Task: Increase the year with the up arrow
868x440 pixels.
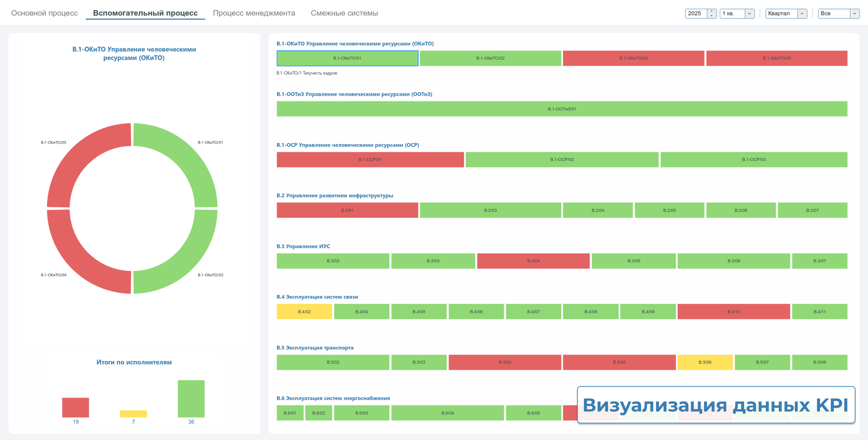Action: tap(712, 11)
